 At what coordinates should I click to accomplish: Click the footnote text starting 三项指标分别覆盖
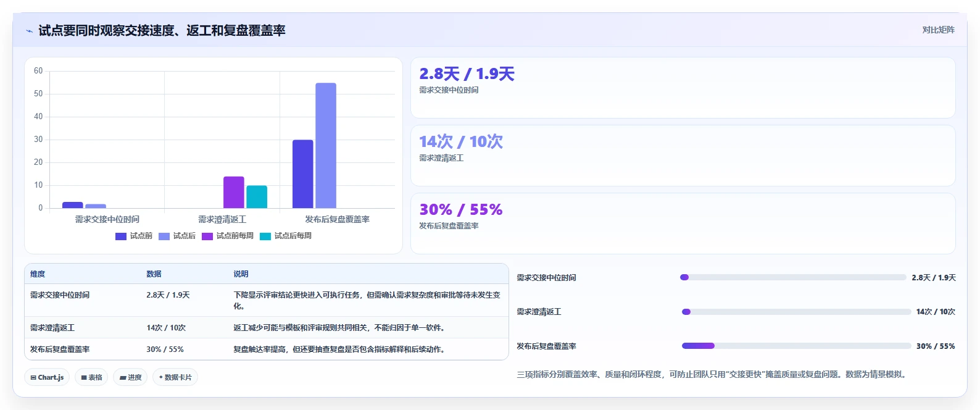(x=712, y=374)
